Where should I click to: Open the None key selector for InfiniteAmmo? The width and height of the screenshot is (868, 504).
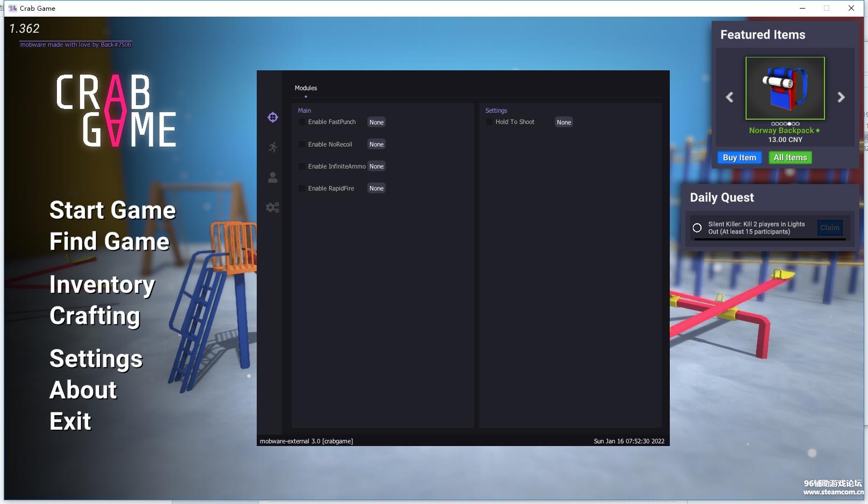(377, 166)
